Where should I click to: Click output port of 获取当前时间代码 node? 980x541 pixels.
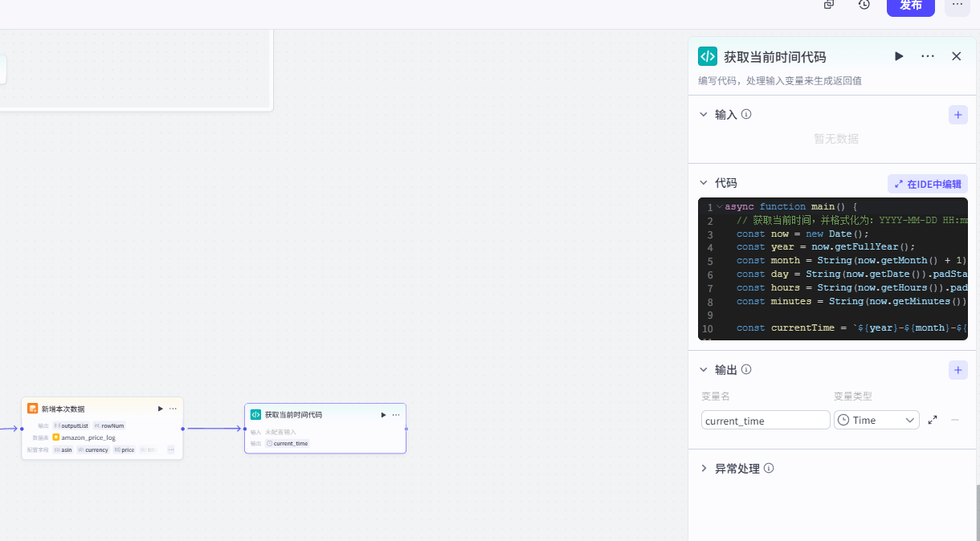pos(406,429)
